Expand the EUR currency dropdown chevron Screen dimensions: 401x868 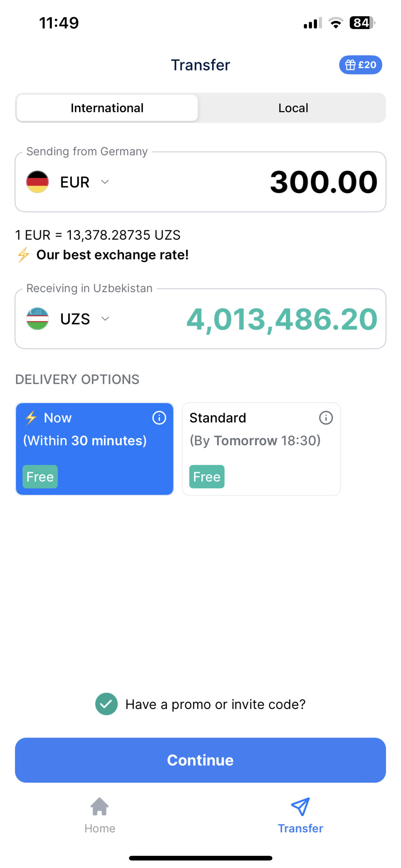pyautogui.click(x=105, y=182)
